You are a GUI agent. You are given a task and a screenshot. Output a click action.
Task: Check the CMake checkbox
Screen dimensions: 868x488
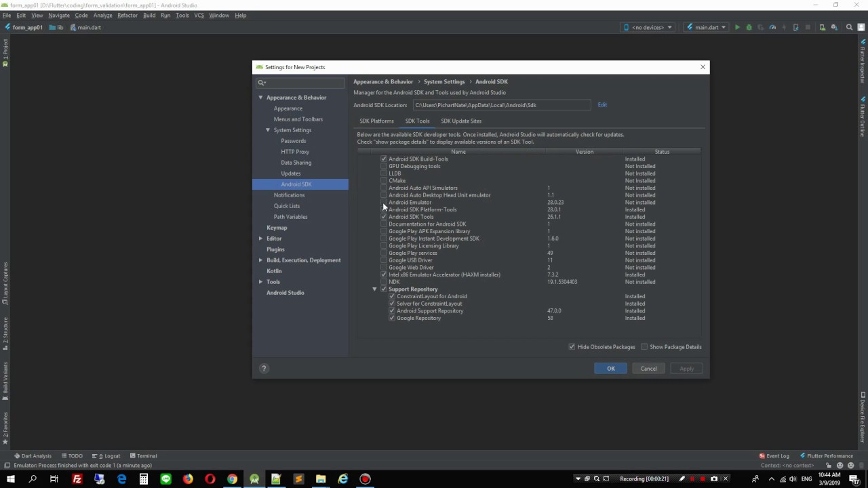(384, 181)
